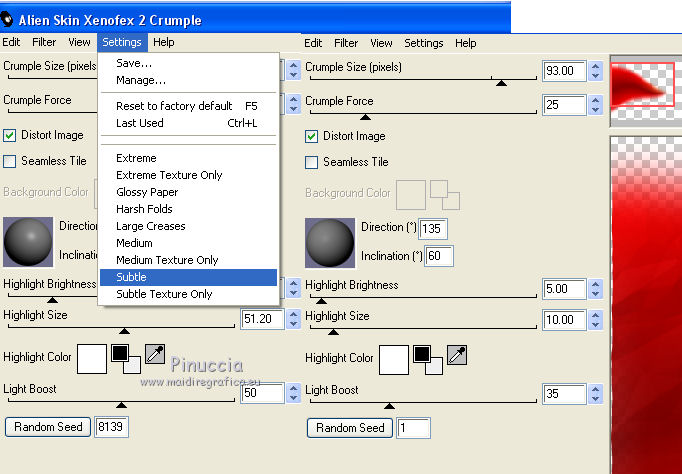Apply the highlighted Subtle preset
This screenshot has height=474, width=682.
click(x=188, y=277)
